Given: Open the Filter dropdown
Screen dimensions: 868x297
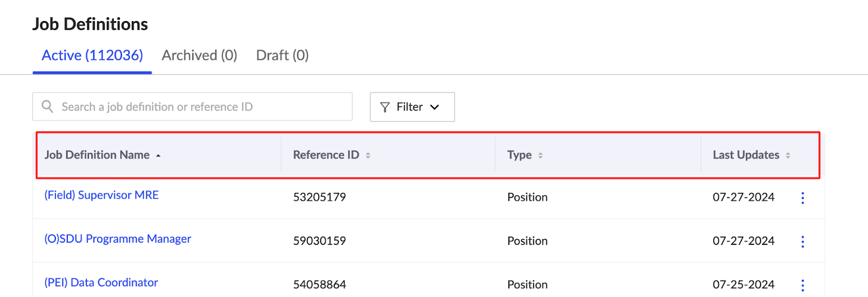Looking at the screenshot, I should [412, 107].
